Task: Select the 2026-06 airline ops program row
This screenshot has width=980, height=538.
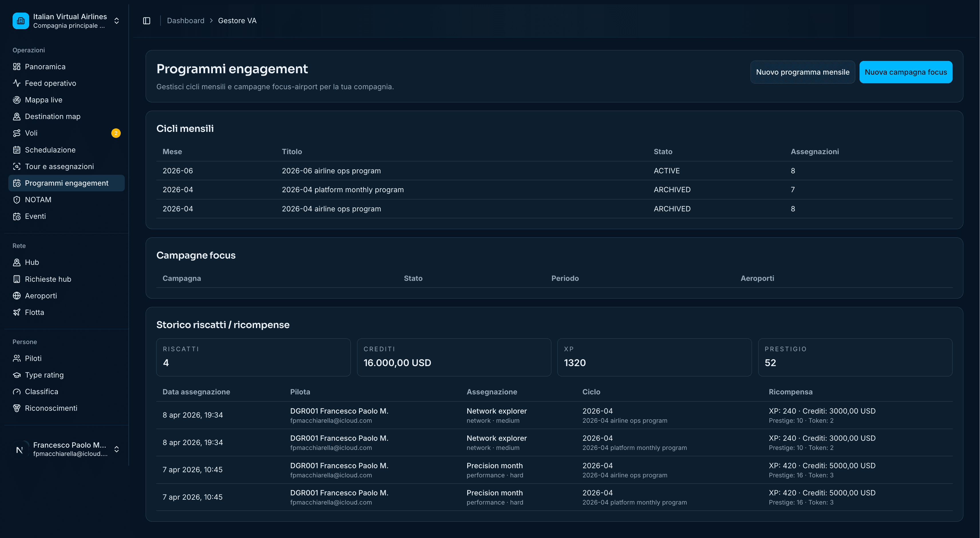Action: point(554,171)
